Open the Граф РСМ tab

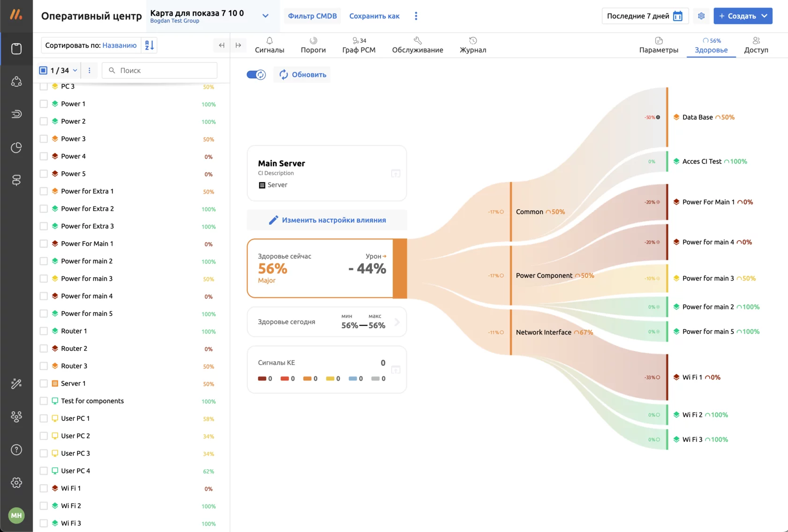point(359,45)
